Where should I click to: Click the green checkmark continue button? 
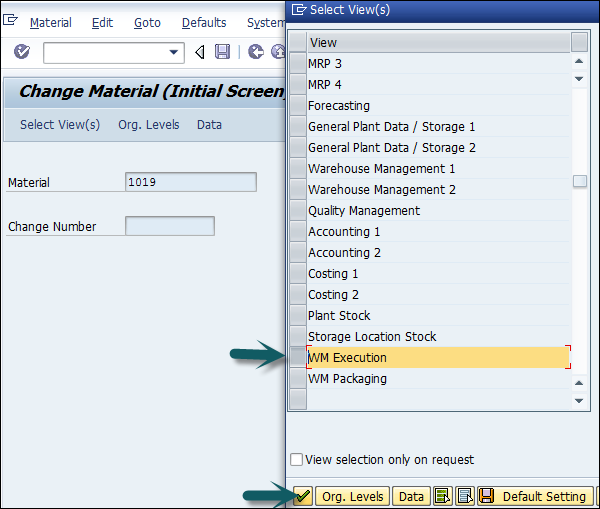[x=302, y=496]
